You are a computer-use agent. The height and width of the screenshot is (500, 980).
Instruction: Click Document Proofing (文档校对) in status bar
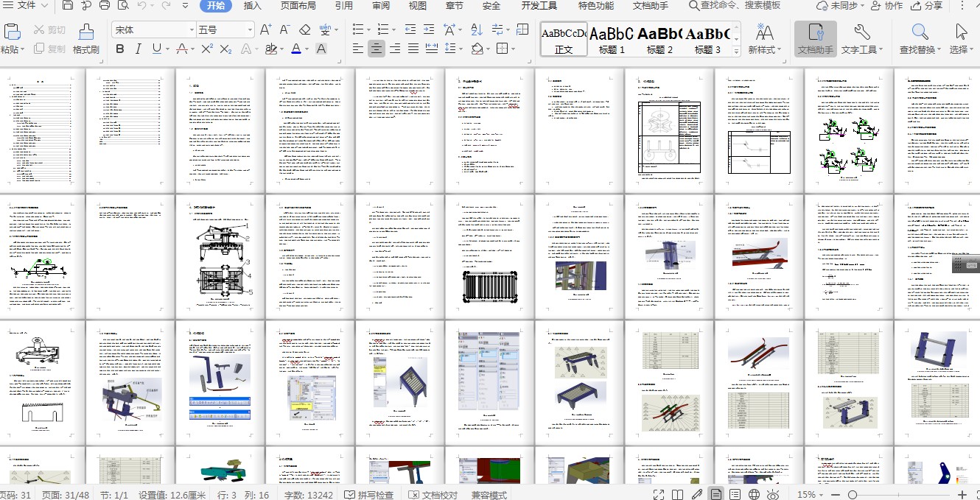pyautogui.click(x=433, y=494)
